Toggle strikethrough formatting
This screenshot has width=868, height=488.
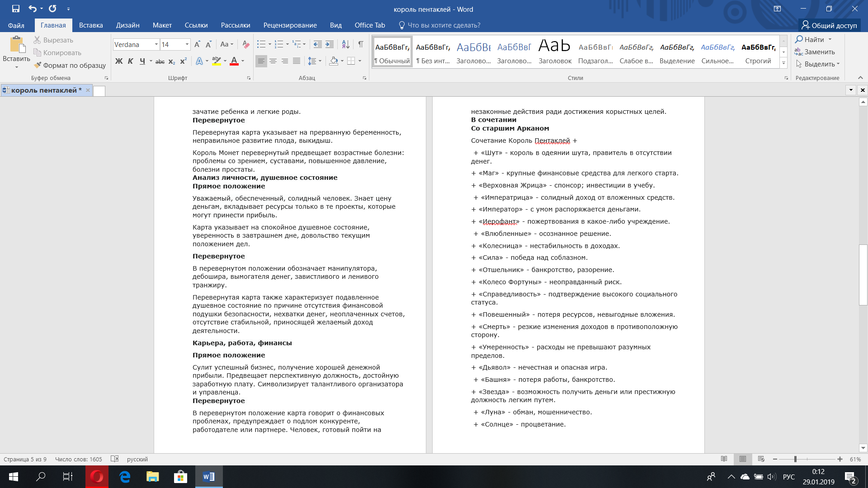pyautogui.click(x=160, y=61)
